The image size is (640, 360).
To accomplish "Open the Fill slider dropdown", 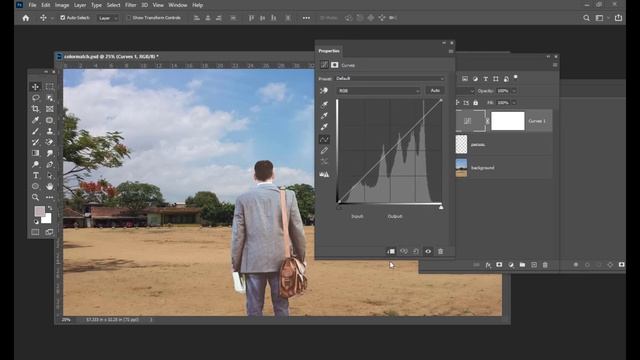I will coord(514,102).
